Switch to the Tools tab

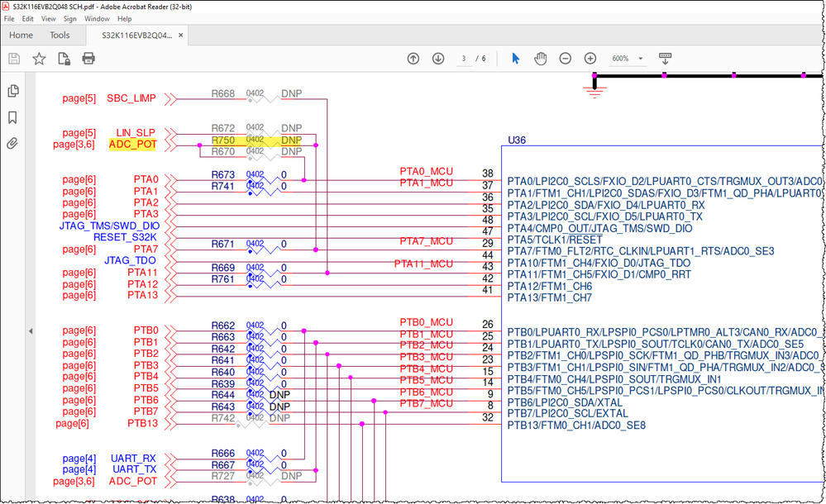(x=60, y=35)
